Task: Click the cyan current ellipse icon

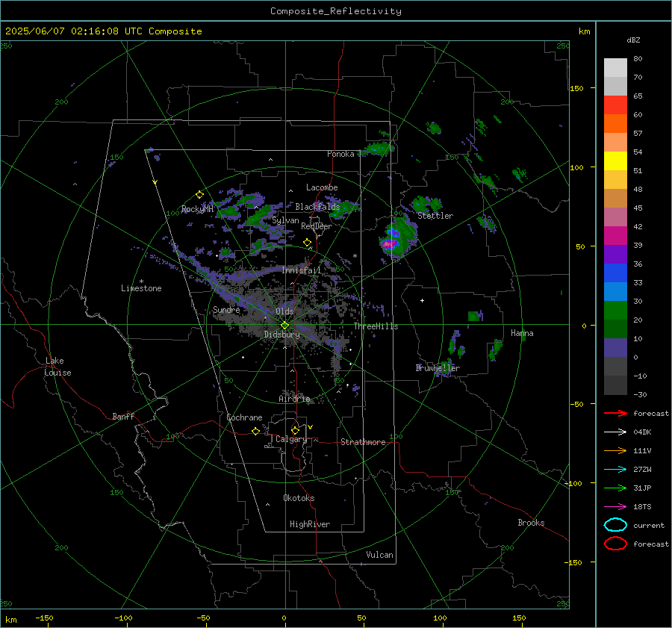Action: point(615,525)
